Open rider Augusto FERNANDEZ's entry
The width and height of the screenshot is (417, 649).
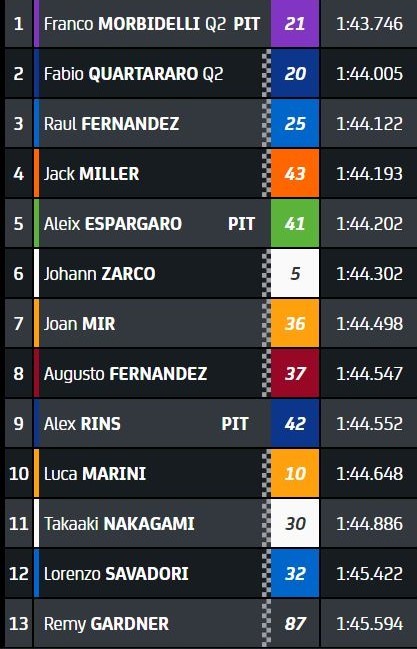pyautogui.click(x=125, y=374)
